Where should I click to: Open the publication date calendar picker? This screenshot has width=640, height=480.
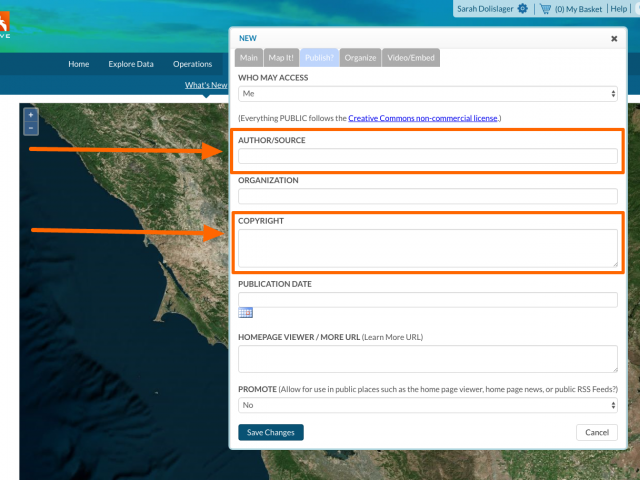[x=245, y=313]
